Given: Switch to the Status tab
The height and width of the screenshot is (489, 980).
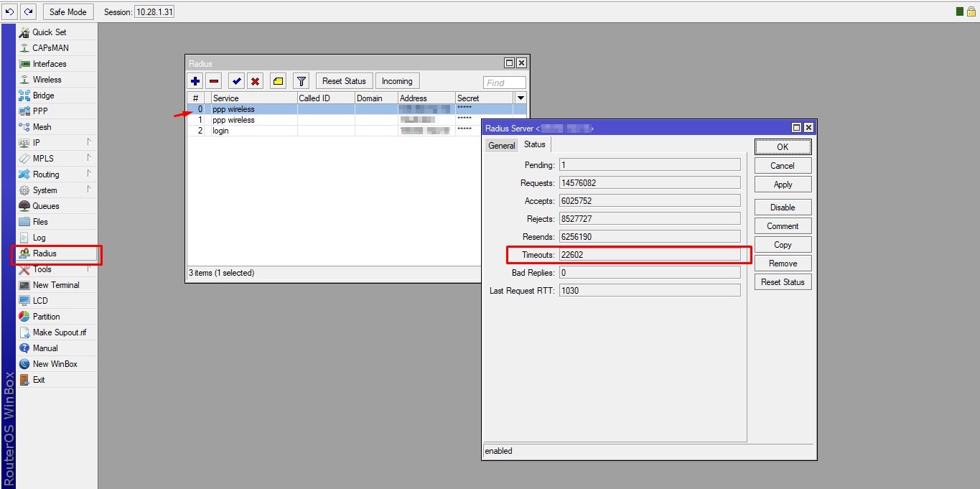Looking at the screenshot, I should tap(535, 144).
